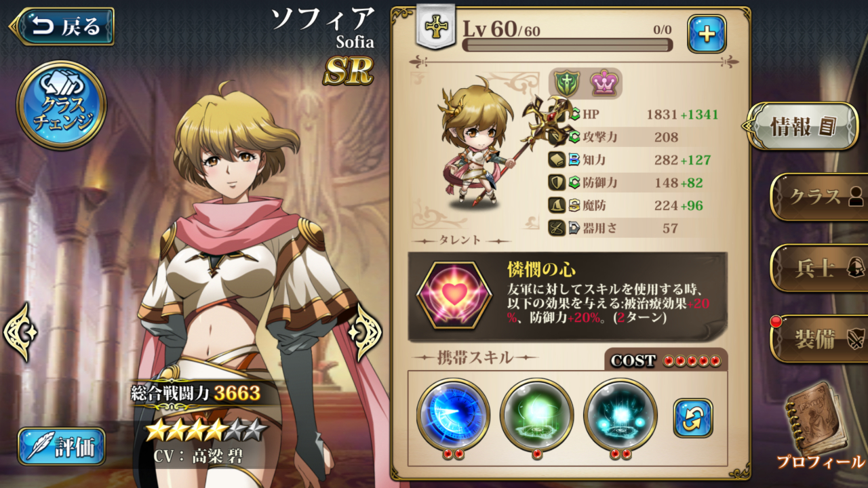Click the 戻る back button
This screenshot has width=868, height=488.
(62, 26)
